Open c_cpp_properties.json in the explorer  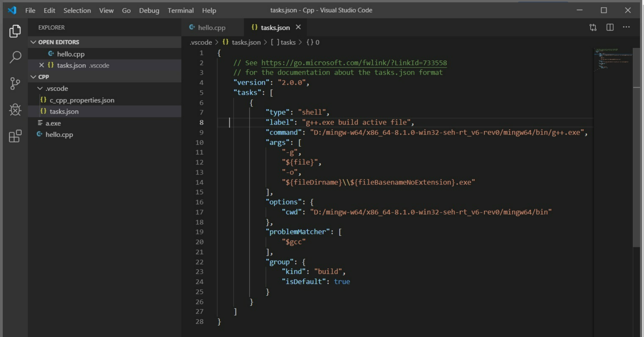(82, 100)
